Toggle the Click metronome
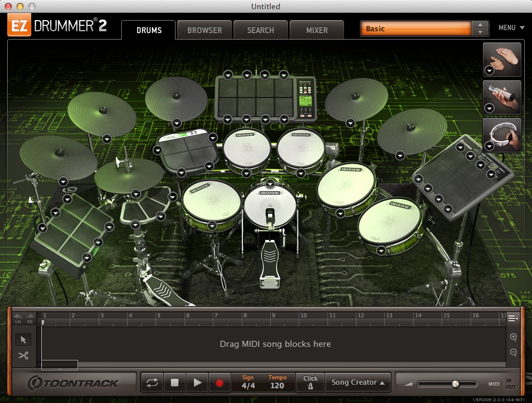The height and width of the screenshot is (403, 532). click(310, 382)
